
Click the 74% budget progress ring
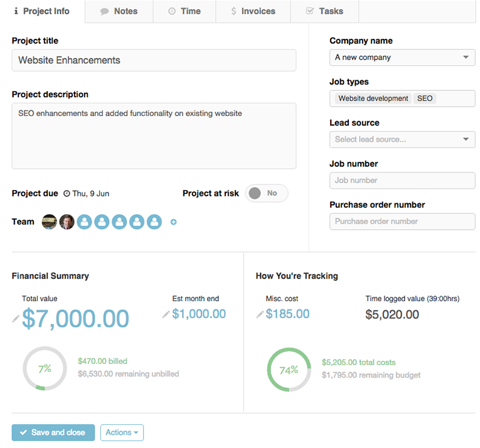[289, 370]
